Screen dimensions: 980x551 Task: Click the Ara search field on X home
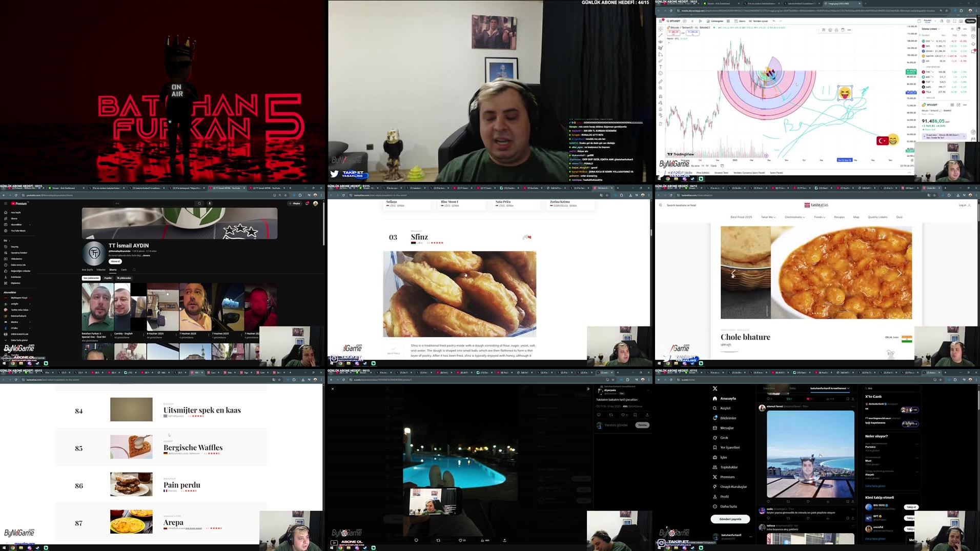892,388
